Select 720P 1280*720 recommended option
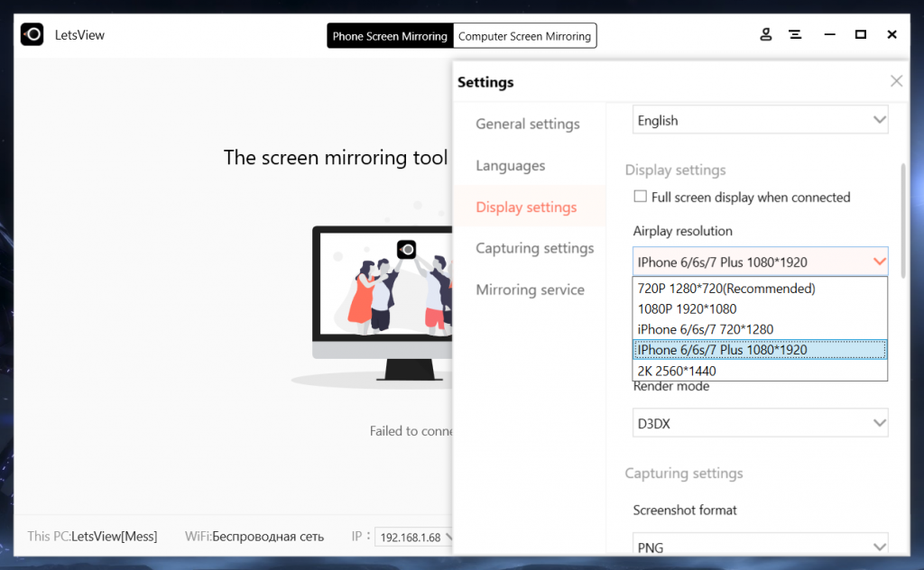924x570 pixels. click(726, 289)
